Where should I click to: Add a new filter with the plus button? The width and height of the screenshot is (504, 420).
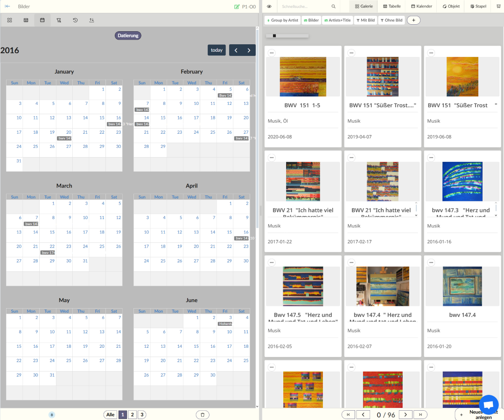tap(413, 20)
